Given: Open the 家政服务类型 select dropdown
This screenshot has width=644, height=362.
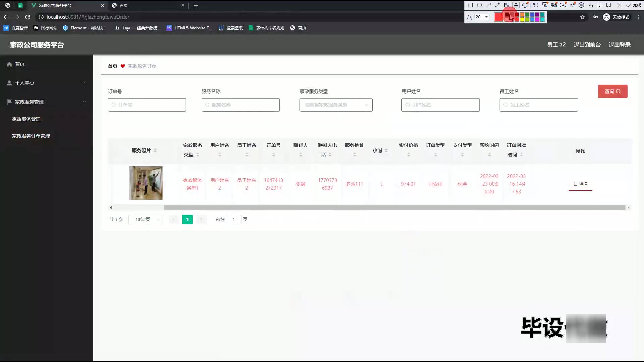Looking at the screenshot, I should point(336,105).
